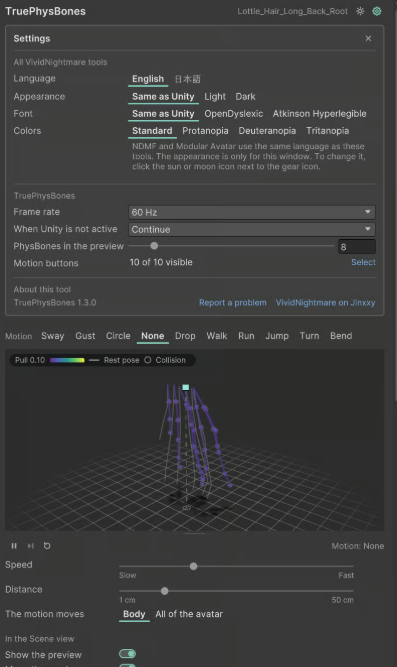
Task: Switch to the Gust motion tab
Action: [85, 336]
